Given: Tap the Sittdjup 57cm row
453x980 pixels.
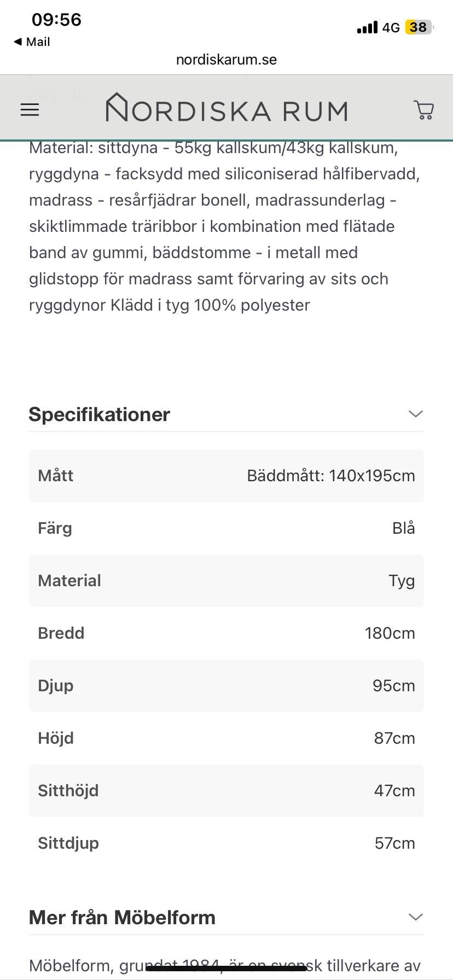Looking at the screenshot, I should pyautogui.click(x=226, y=843).
